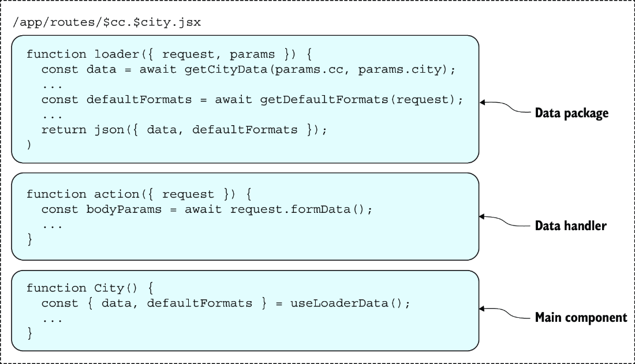Click the 'Data handler' label
Image resolution: width=635 pixels, height=364 pixels.
click(570, 226)
